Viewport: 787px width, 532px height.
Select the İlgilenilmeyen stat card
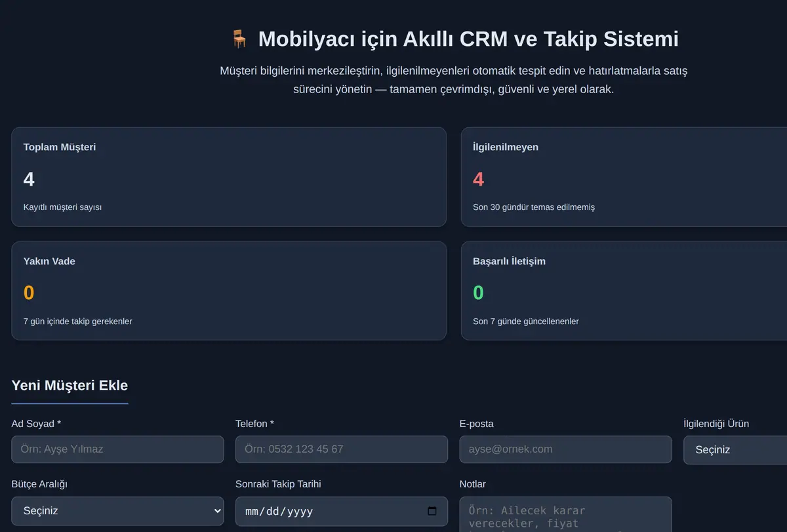tap(624, 177)
